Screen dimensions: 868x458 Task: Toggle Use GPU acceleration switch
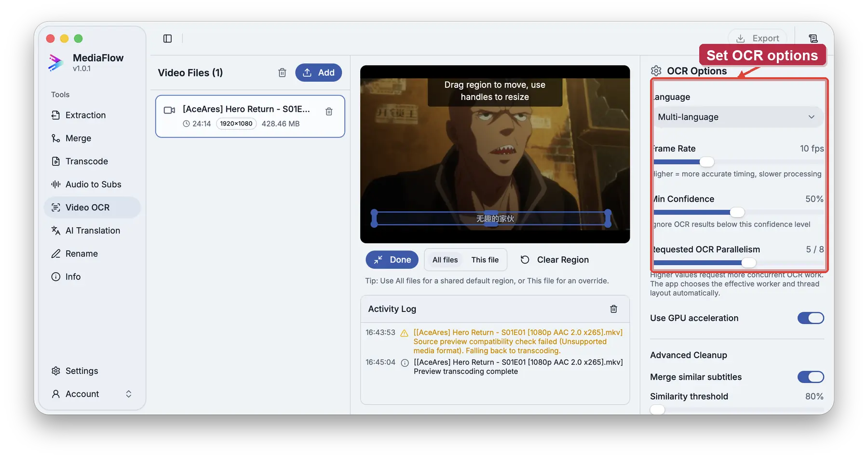point(811,318)
